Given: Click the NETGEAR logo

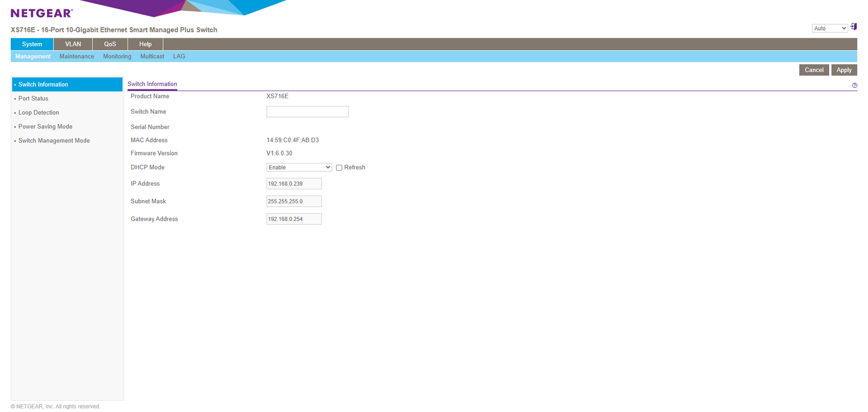Looking at the screenshot, I should click(x=42, y=13).
